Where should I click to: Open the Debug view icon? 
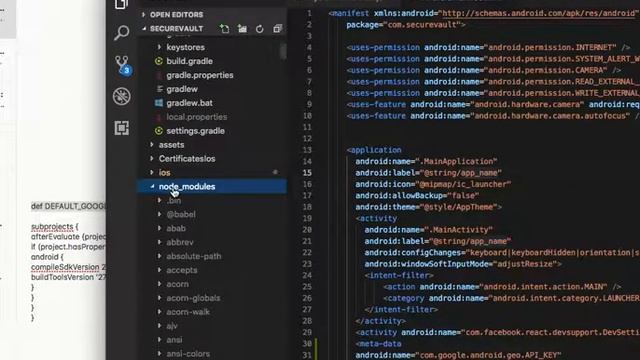[122, 96]
